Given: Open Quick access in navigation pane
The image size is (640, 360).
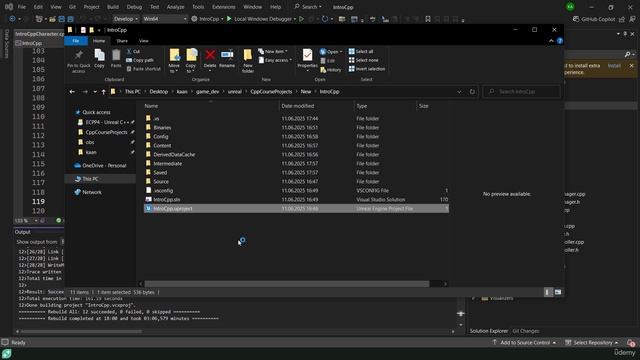Looking at the screenshot, I should tap(96, 112).
